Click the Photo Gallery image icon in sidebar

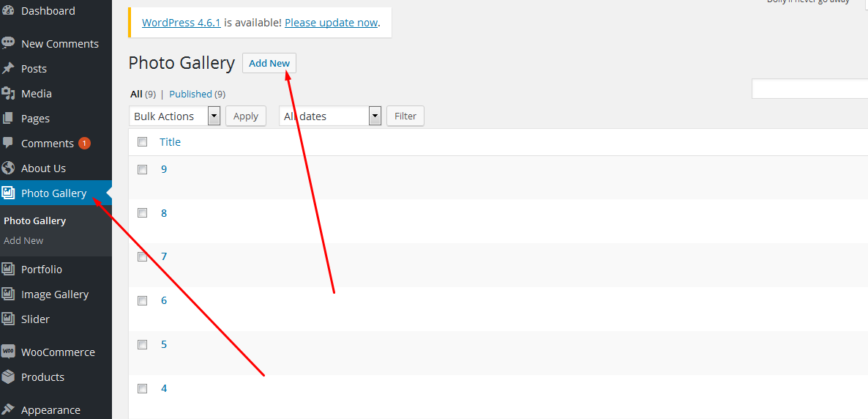[x=8, y=193]
